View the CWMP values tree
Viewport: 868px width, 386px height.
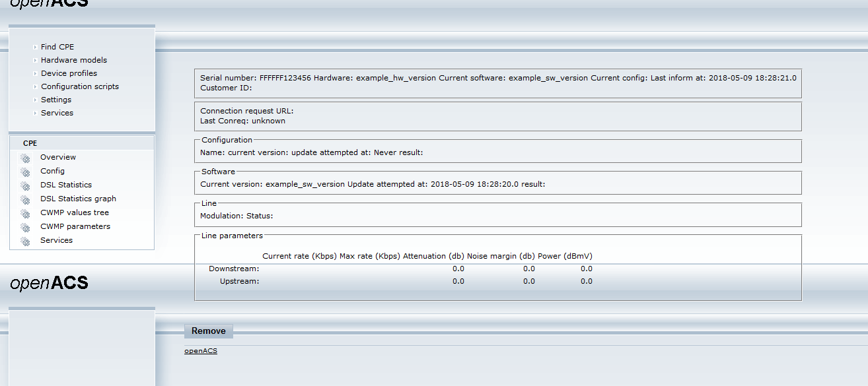pos(74,212)
